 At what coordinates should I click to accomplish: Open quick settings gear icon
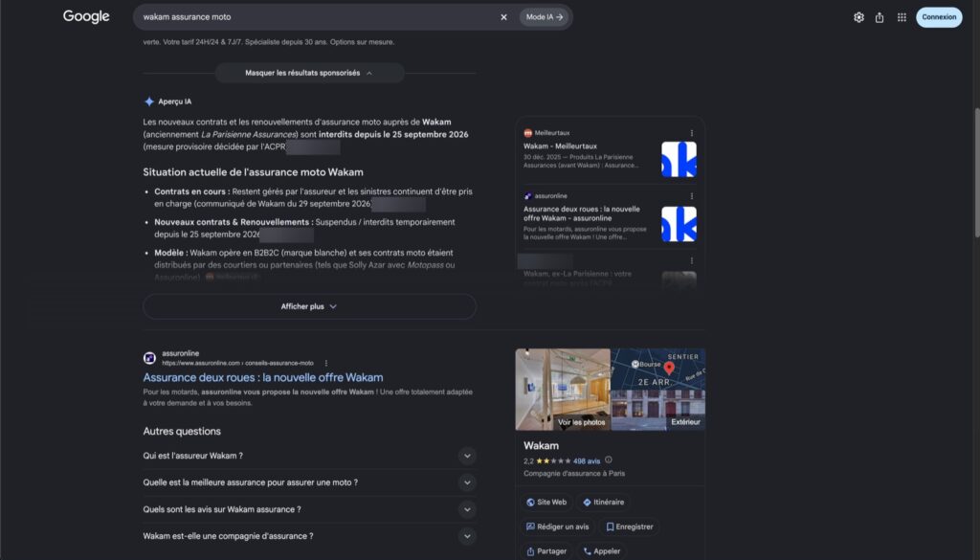(x=858, y=17)
